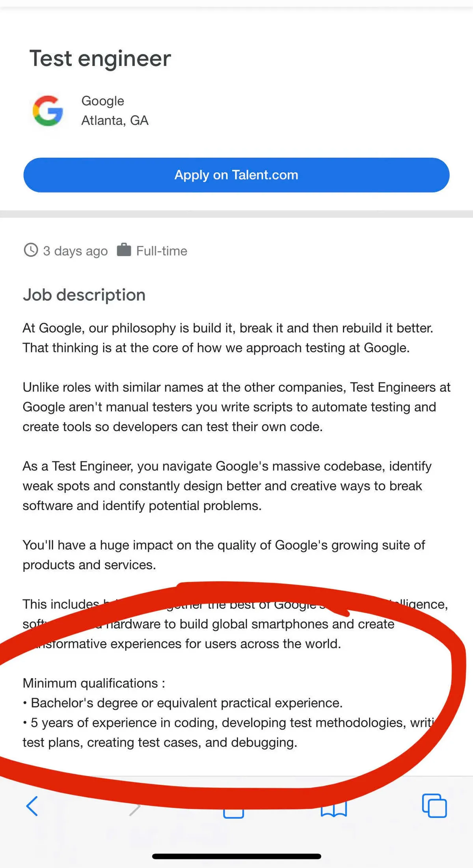
Task: Tap the Bachelor's degree qualification bullet
Action: (186, 703)
